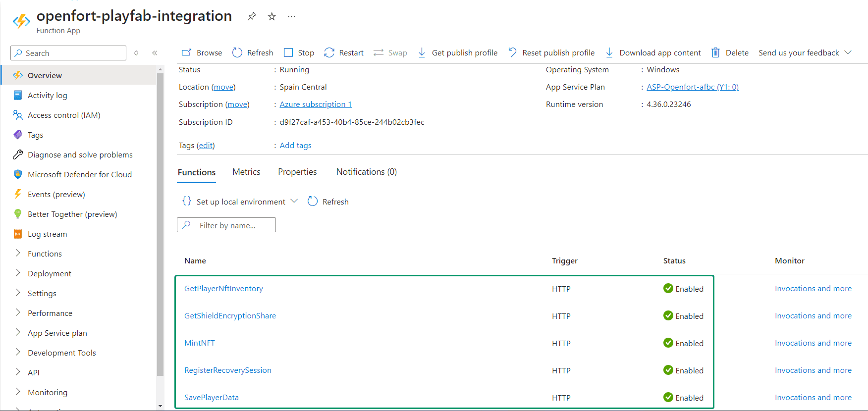Click the Swap toolbar option

(x=390, y=52)
